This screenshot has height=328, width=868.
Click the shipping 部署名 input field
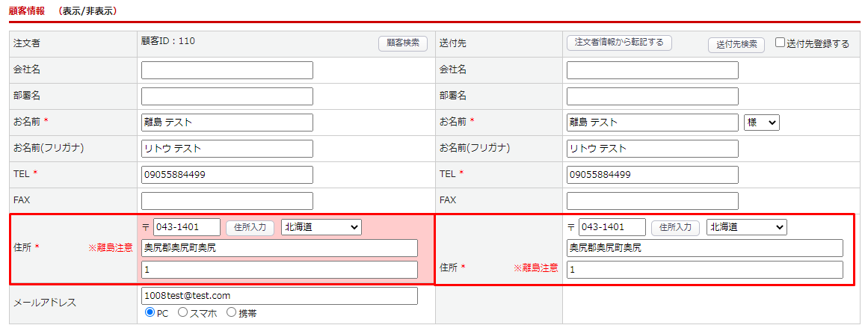652,96
